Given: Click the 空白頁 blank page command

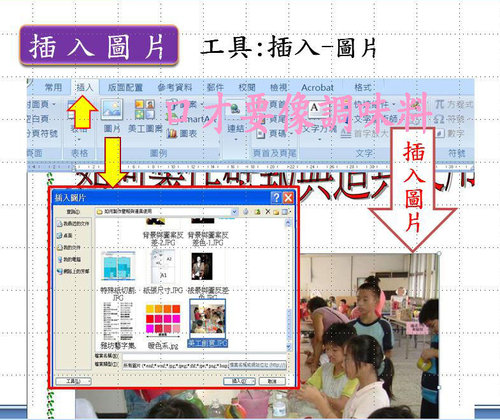Looking at the screenshot, I should tap(38, 119).
